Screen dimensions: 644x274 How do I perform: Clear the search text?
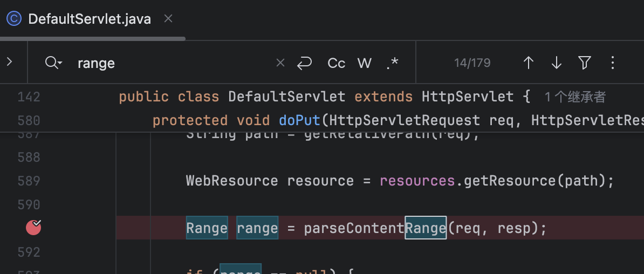[x=280, y=63]
